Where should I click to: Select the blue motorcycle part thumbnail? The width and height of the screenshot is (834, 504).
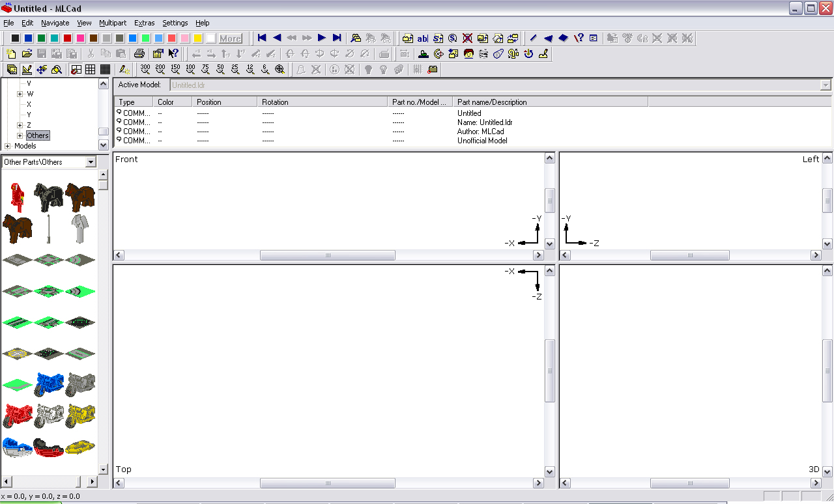click(49, 384)
